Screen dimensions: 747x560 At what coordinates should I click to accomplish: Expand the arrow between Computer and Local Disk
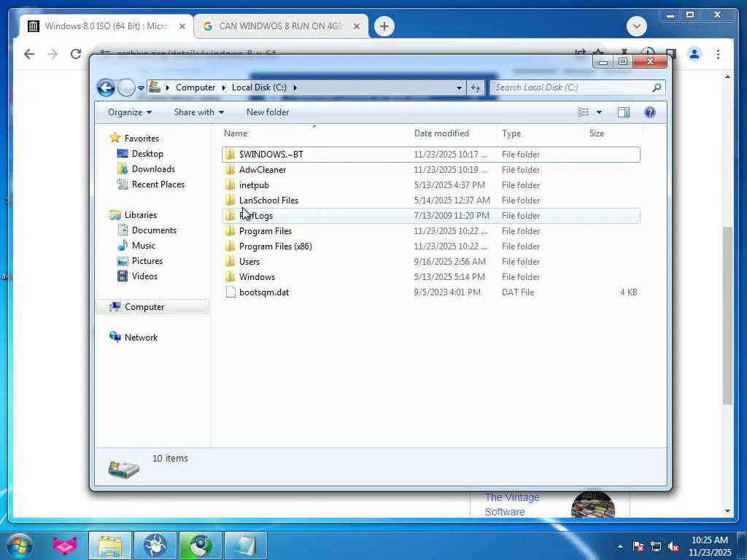224,87
